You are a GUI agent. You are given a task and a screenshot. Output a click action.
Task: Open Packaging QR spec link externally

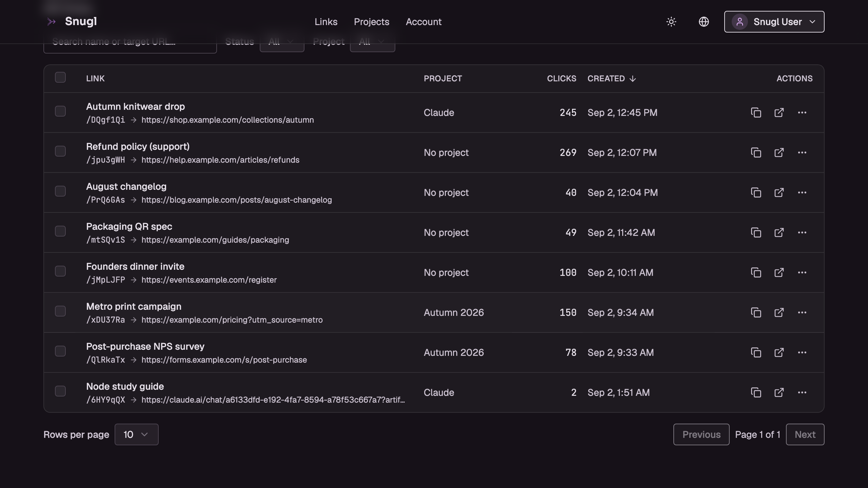click(779, 232)
